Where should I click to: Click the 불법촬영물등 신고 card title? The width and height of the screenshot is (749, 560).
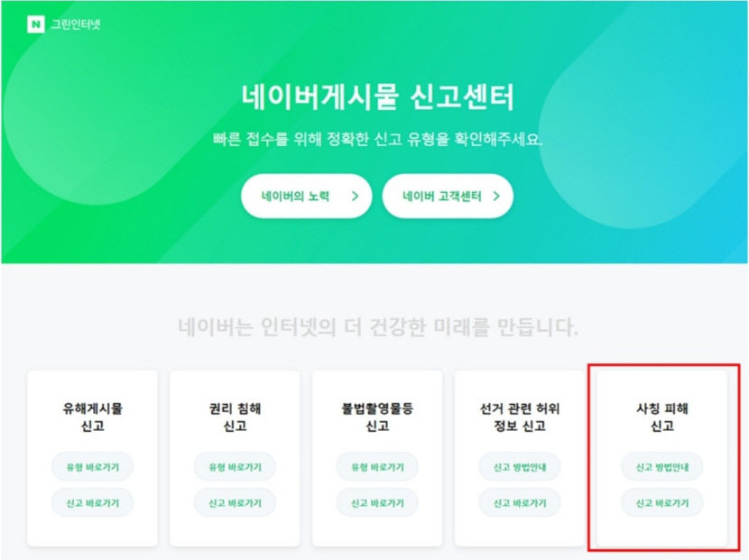(x=377, y=417)
